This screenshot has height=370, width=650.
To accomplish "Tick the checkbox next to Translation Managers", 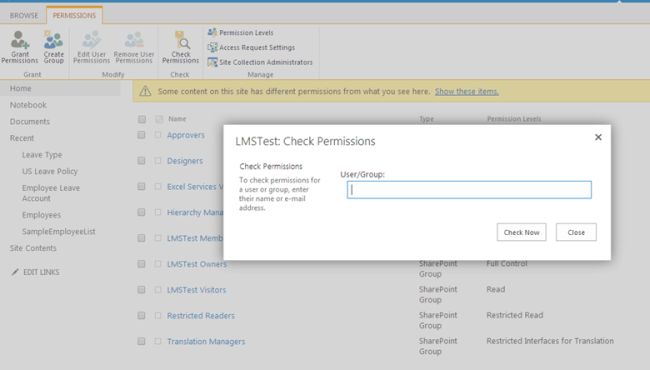I will pos(158,341).
